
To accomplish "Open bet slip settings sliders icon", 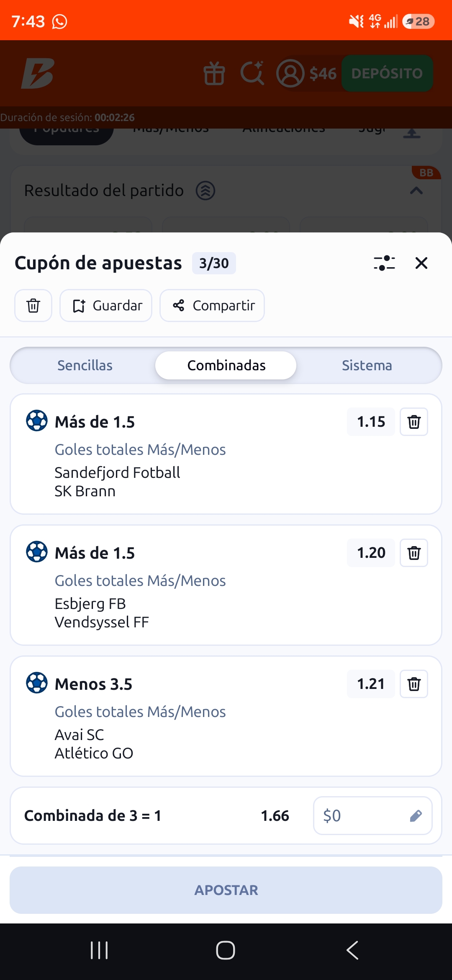I will coord(384,263).
